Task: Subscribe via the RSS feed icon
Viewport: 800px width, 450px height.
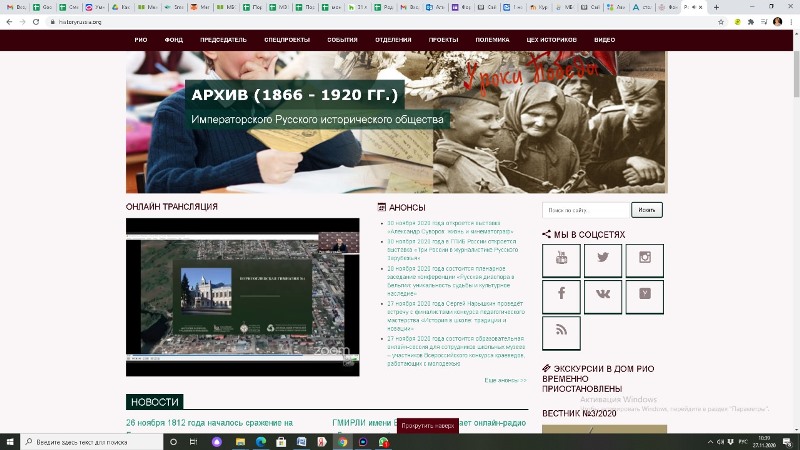Action: 561,332
